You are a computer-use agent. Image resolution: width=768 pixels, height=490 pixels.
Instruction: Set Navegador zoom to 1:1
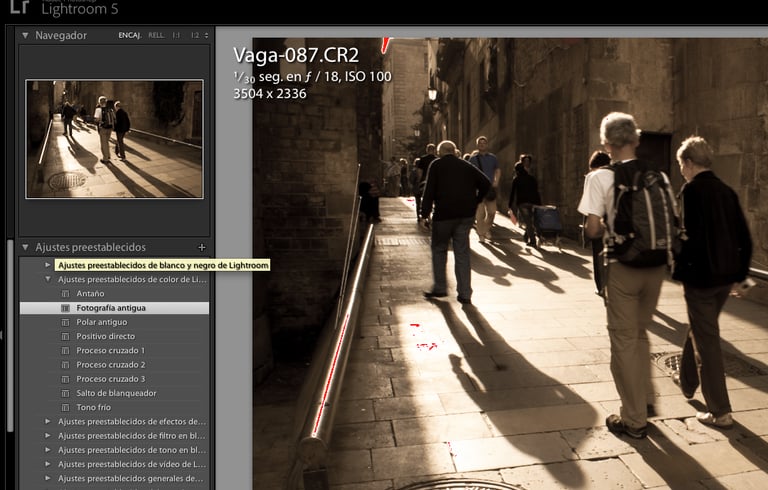[176, 35]
